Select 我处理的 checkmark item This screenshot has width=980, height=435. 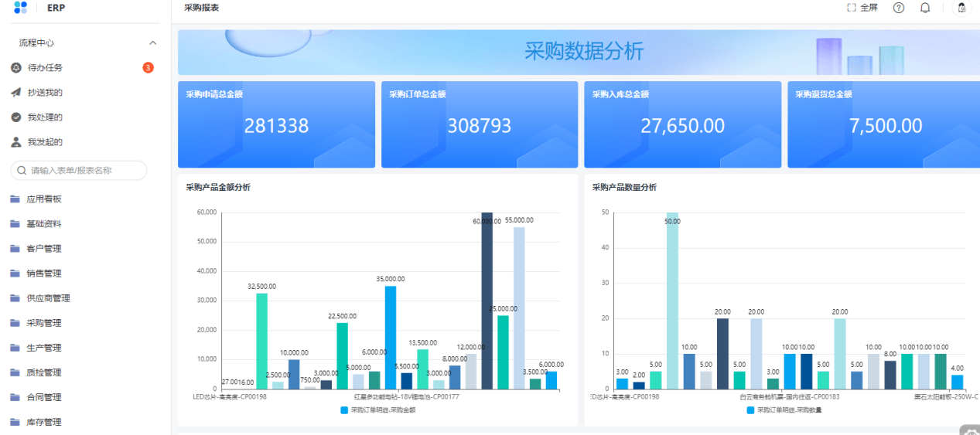45,117
